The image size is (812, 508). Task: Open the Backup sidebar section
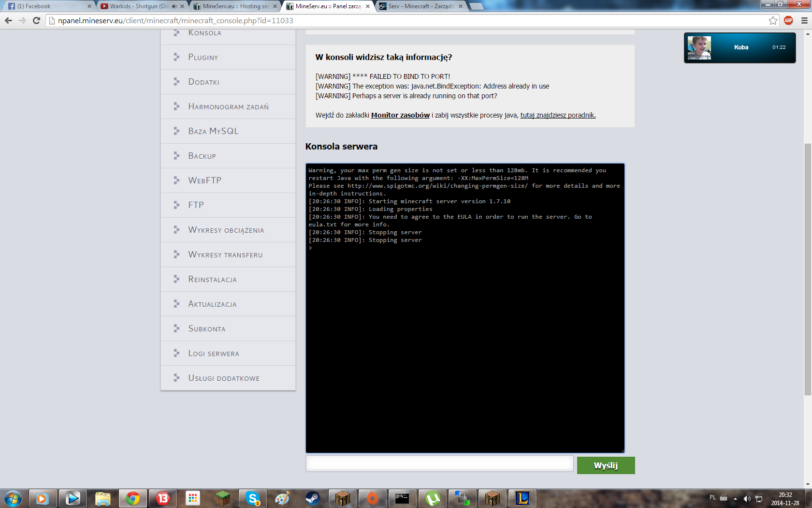228,156
